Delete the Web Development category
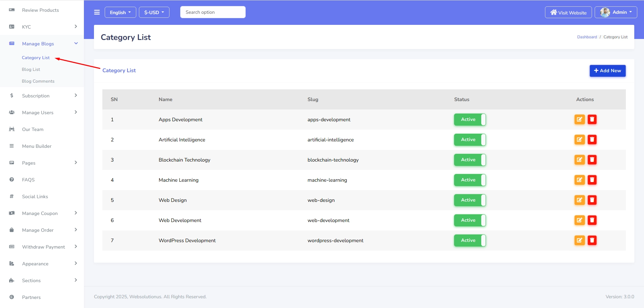Image resolution: width=644 pixels, height=308 pixels. click(592, 220)
